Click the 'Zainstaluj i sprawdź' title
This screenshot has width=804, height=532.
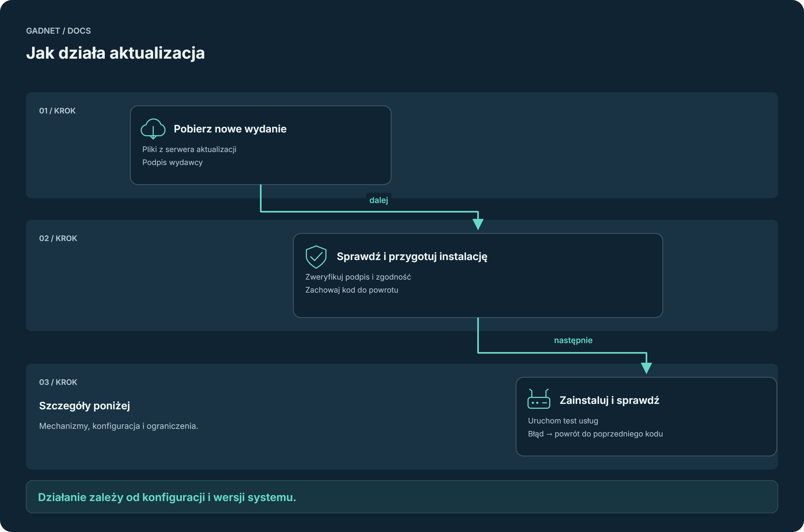click(609, 400)
